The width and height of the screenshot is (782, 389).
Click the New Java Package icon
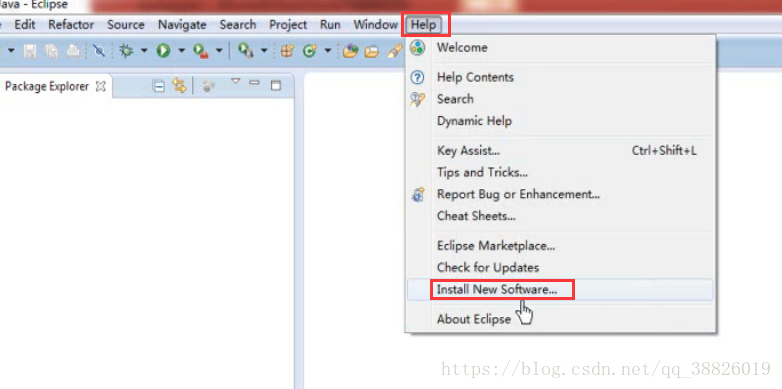(287, 50)
